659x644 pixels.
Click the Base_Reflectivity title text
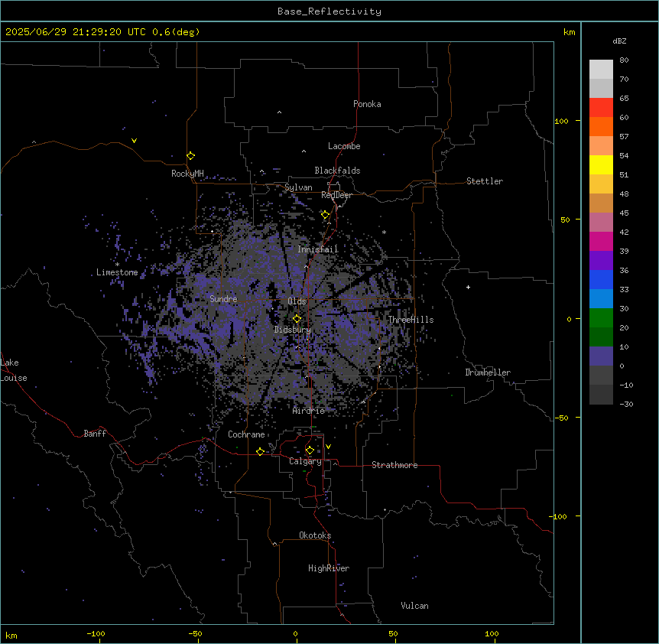pyautogui.click(x=329, y=11)
